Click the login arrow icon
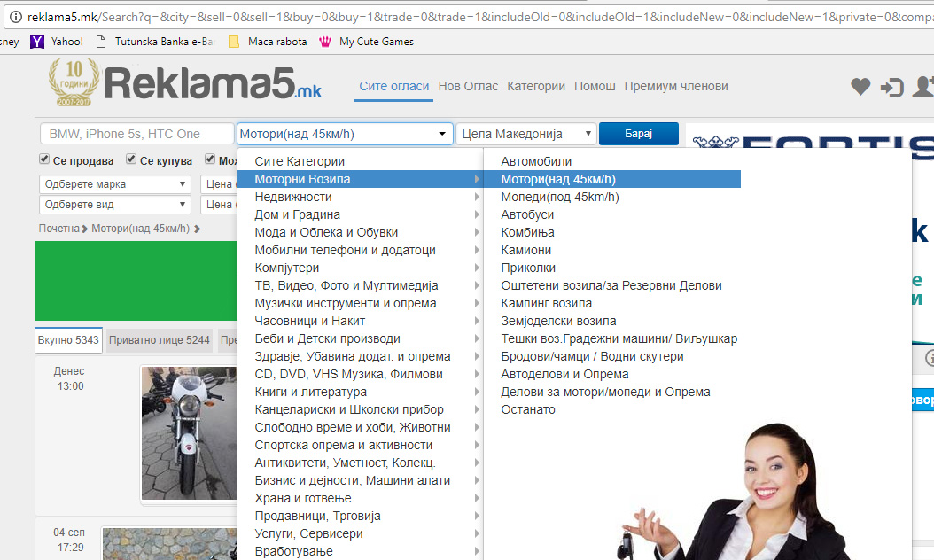The width and height of the screenshot is (934, 560). (x=891, y=88)
